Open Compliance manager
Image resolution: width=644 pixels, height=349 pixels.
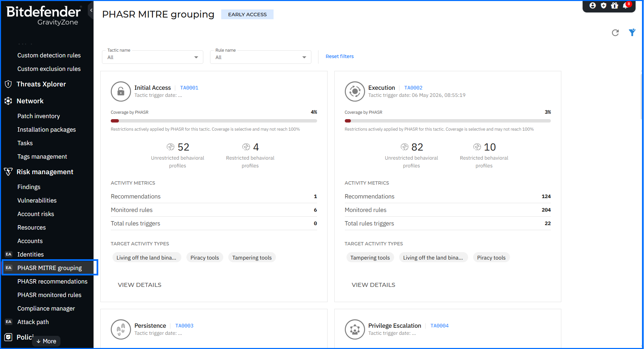coord(46,308)
